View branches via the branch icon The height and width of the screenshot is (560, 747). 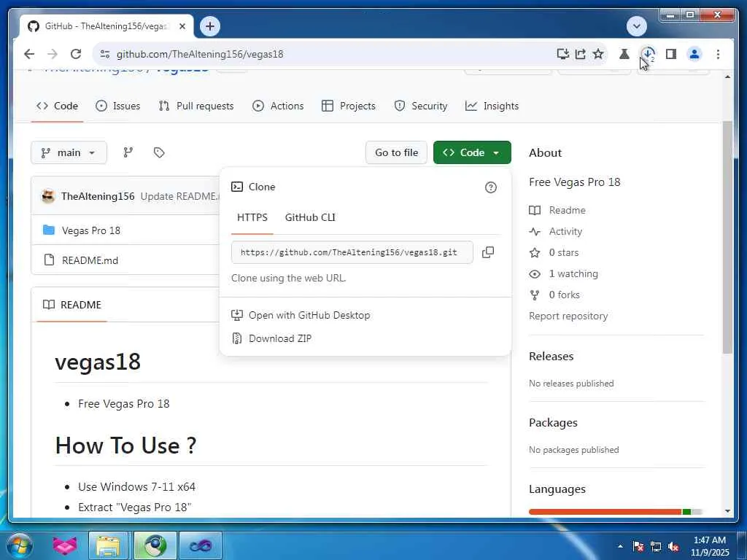[128, 152]
